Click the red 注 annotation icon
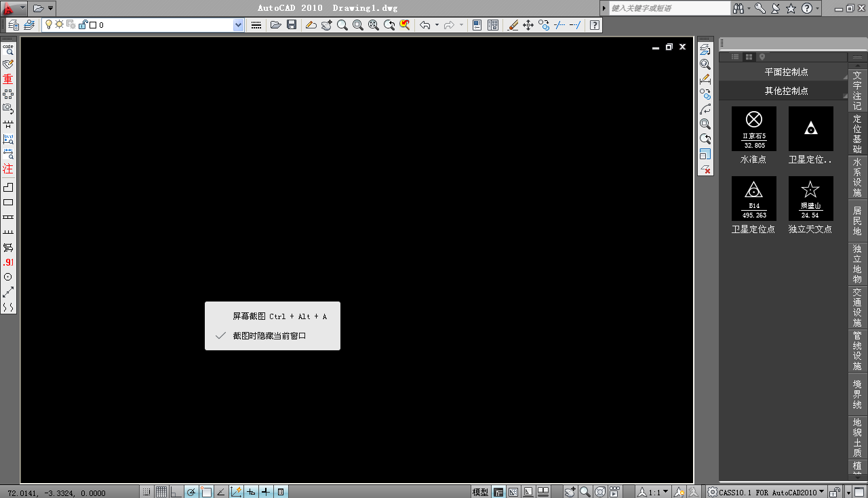This screenshot has width=868, height=498. (x=8, y=168)
